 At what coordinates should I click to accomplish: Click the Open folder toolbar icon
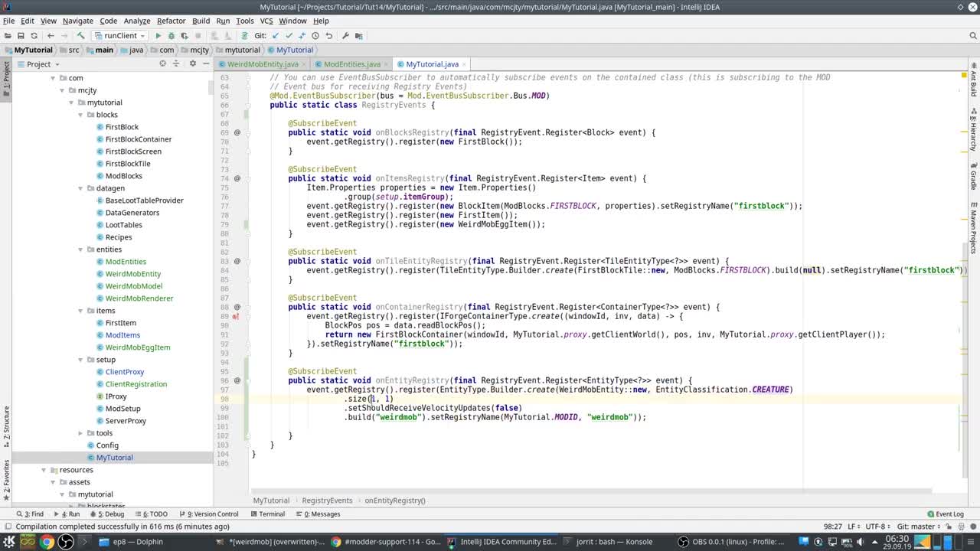[x=8, y=36]
